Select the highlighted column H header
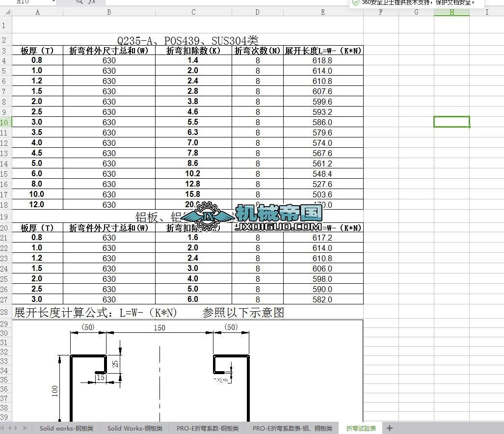The width and height of the screenshot is (504, 434). pyautogui.click(x=451, y=12)
